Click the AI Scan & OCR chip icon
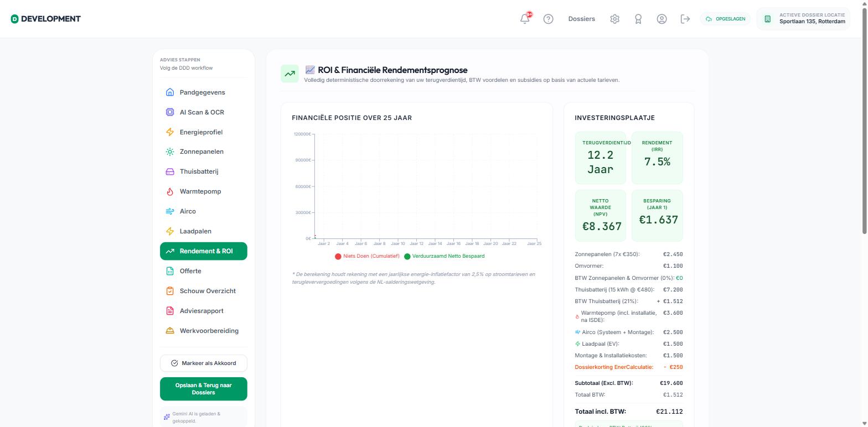 click(170, 112)
